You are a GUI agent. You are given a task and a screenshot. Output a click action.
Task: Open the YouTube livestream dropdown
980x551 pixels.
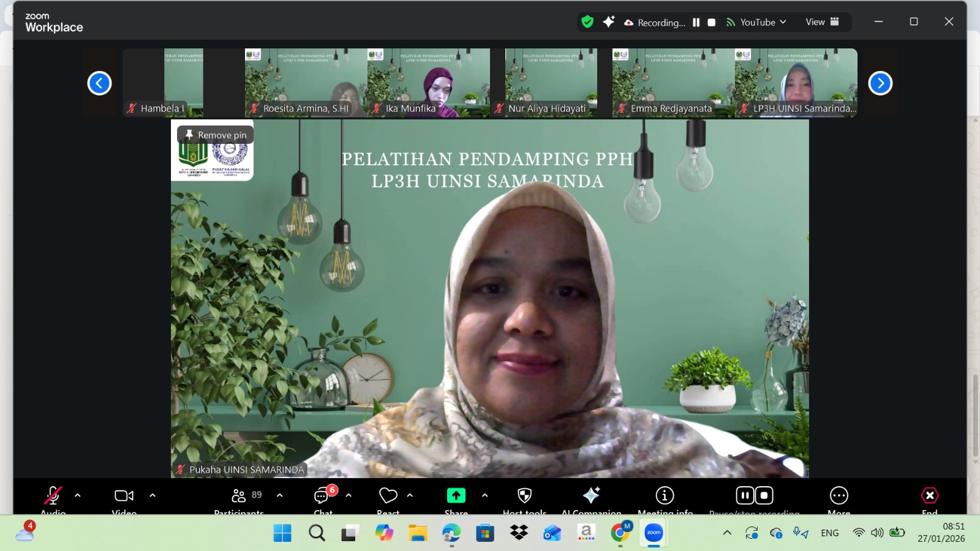(x=756, y=22)
